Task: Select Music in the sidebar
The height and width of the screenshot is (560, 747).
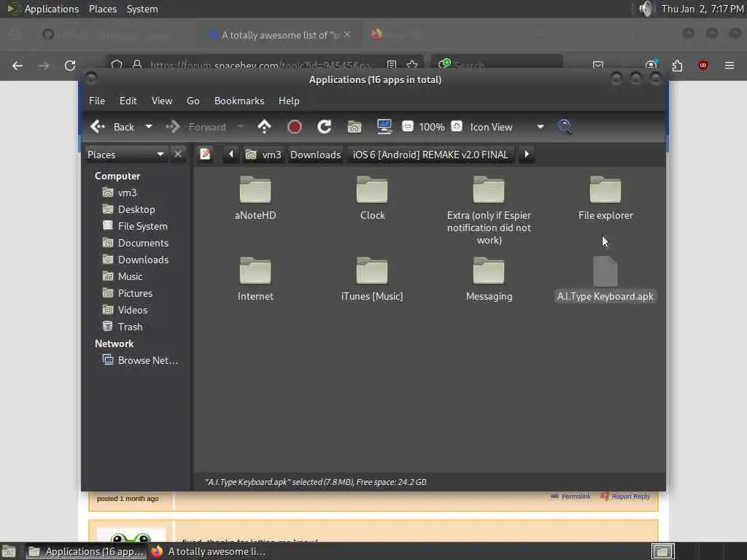Action: pyautogui.click(x=130, y=276)
